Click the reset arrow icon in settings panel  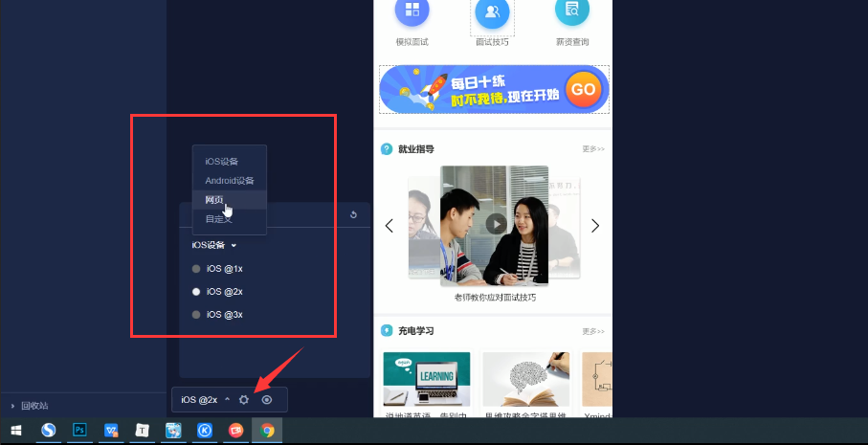354,214
